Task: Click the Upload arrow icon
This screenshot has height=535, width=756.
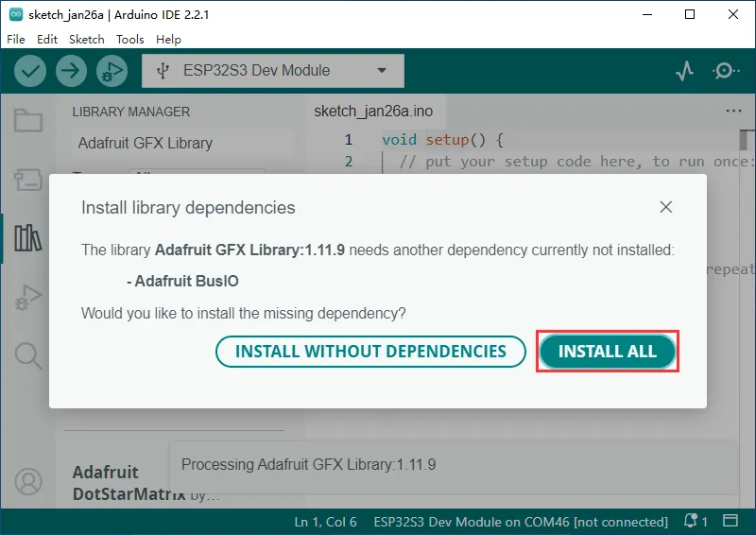Action: pos(71,71)
